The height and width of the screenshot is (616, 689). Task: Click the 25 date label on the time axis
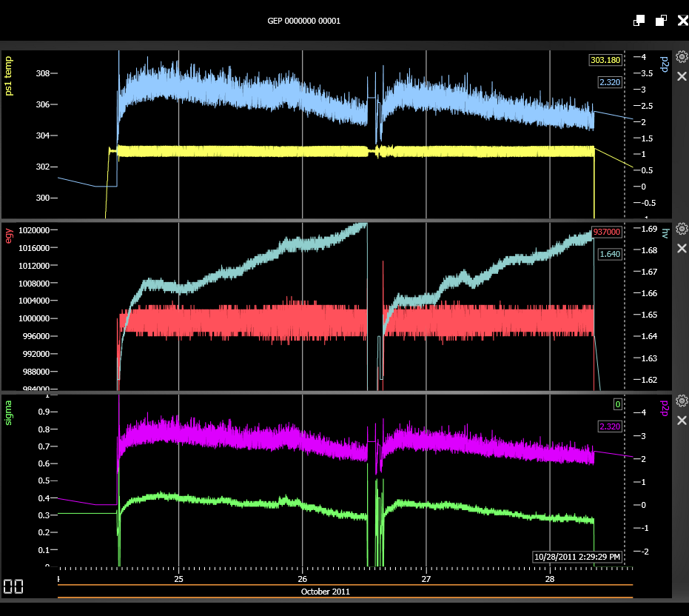point(178,579)
